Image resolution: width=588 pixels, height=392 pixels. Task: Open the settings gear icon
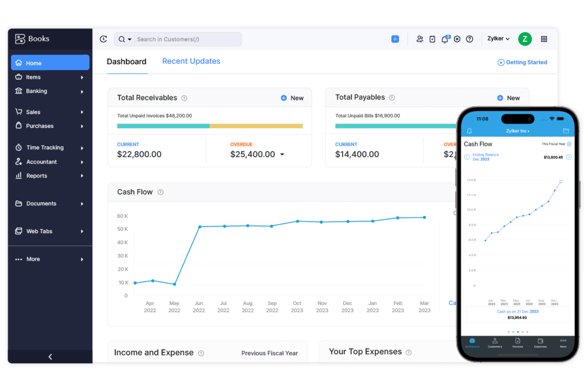[457, 39]
